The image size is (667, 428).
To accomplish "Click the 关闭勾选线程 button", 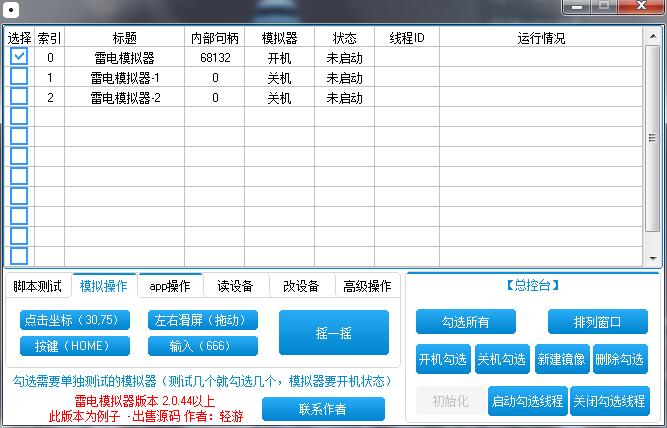I will tap(610, 401).
